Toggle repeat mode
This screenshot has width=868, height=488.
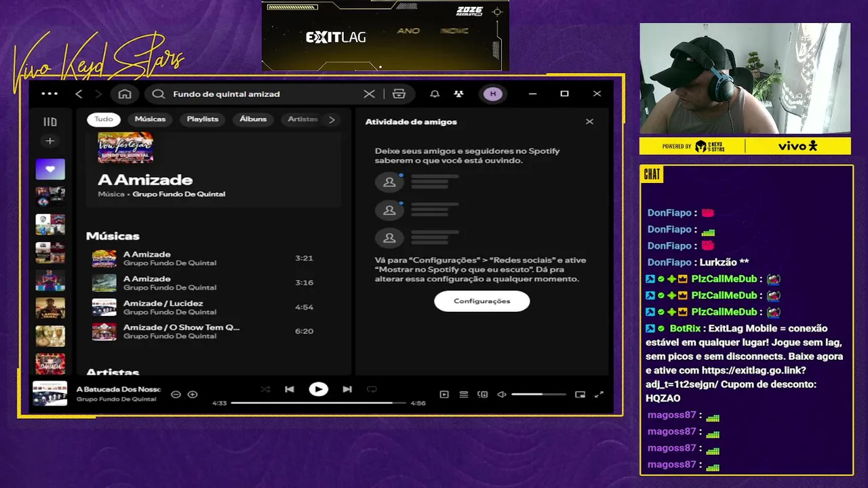[372, 389]
